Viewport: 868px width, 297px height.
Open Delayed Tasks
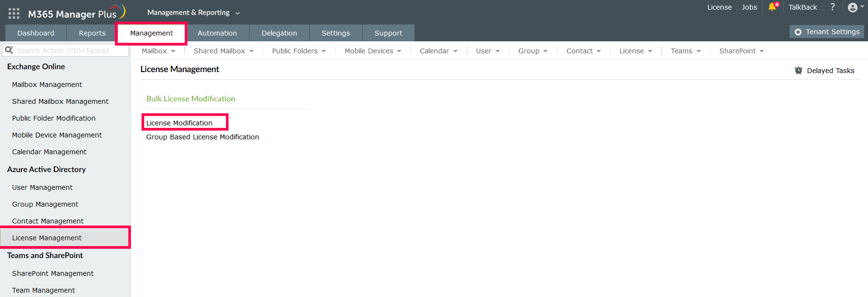(x=824, y=71)
